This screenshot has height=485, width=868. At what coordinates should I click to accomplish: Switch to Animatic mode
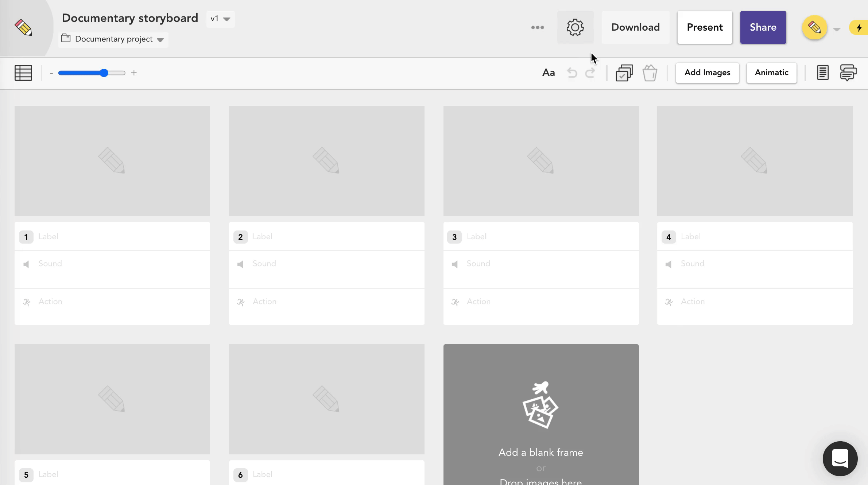(771, 73)
